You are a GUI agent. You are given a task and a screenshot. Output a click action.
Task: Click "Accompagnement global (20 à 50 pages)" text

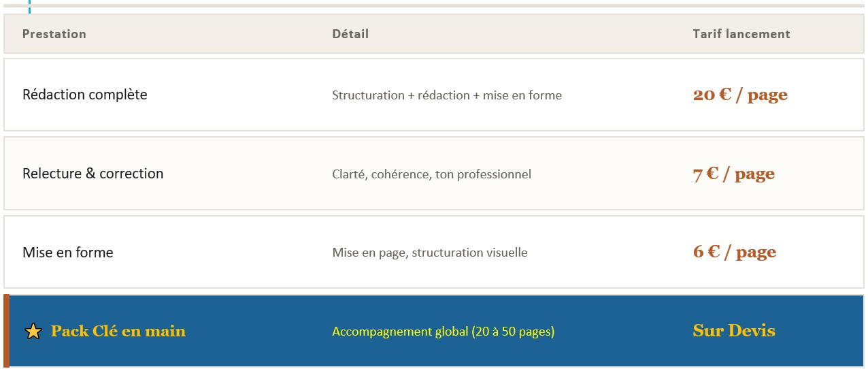tap(443, 332)
